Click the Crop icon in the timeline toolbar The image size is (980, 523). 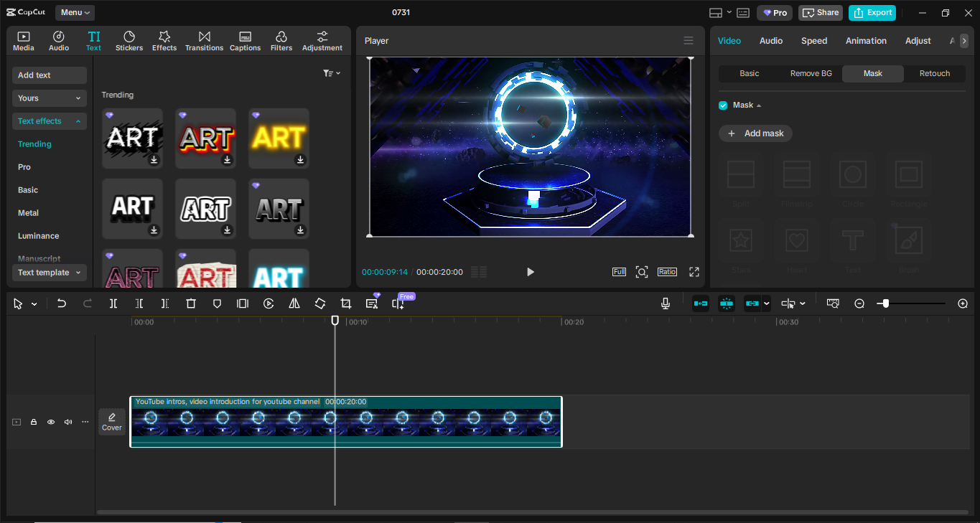point(345,303)
